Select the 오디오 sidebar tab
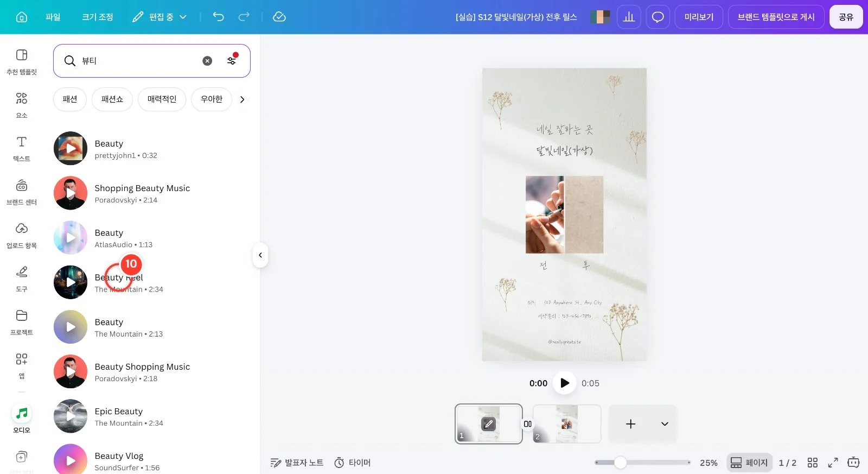This screenshot has width=868, height=474. point(22,419)
